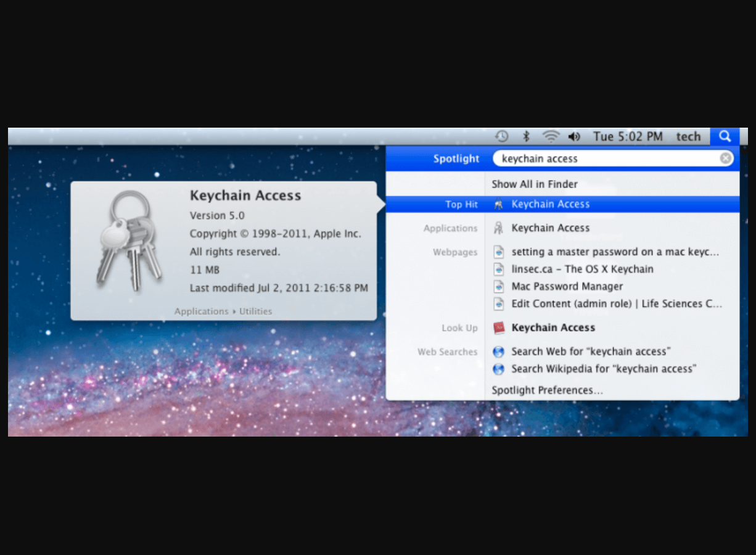Clear the Spotlight search field with X
The image size is (756, 555).
tap(726, 158)
